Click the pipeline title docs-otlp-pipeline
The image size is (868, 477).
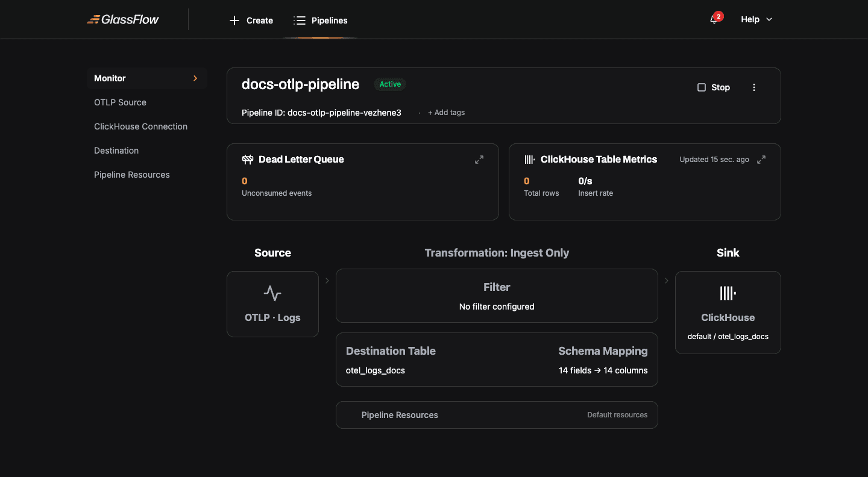(300, 84)
